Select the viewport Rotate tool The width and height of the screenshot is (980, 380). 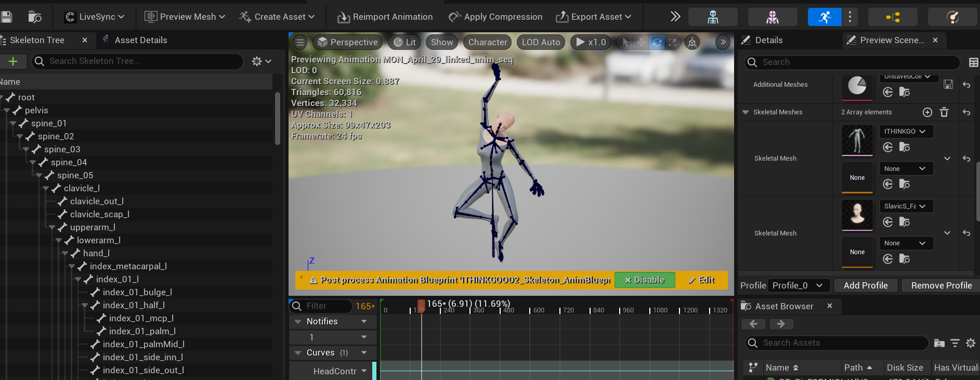tap(657, 42)
